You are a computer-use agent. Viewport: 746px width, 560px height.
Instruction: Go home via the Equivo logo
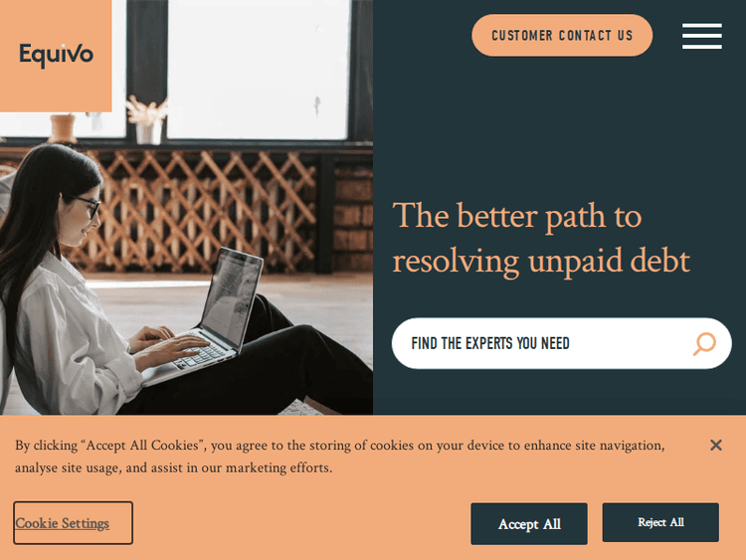[x=56, y=56]
